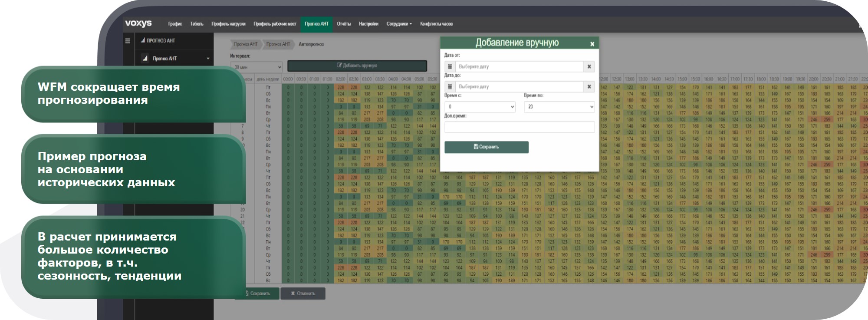The width and height of the screenshot is (868, 320).
Task: Click bar chart icon beside ПРОГНОЗ АНТ header
Action: [143, 40]
